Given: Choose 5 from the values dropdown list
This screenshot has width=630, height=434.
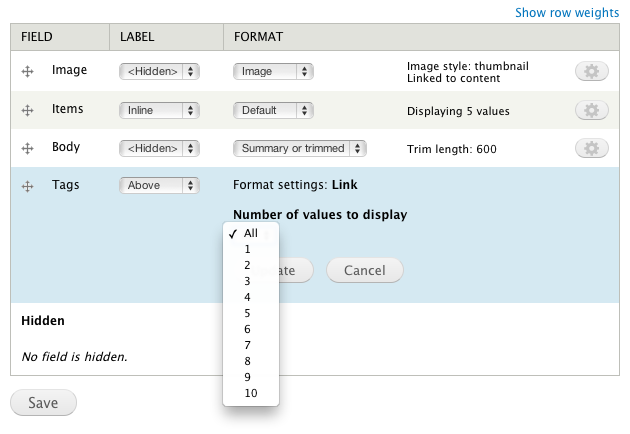Looking at the screenshot, I should click(x=251, y=313).
